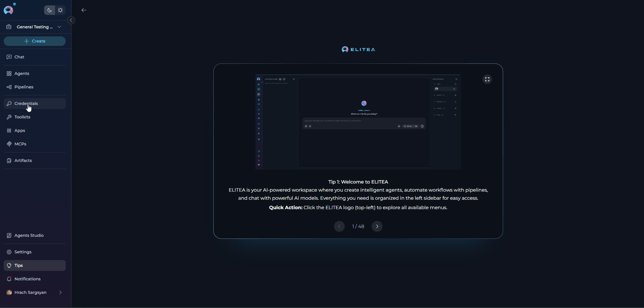This screenshot has width=644, height=308.
Task: Open Credentials via the key icon
Action: (9, 104)
